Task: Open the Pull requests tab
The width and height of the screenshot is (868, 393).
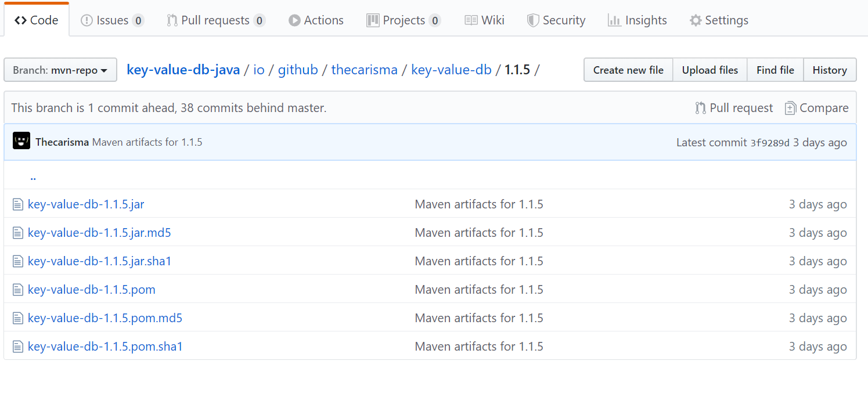Action: pos(215,20)
